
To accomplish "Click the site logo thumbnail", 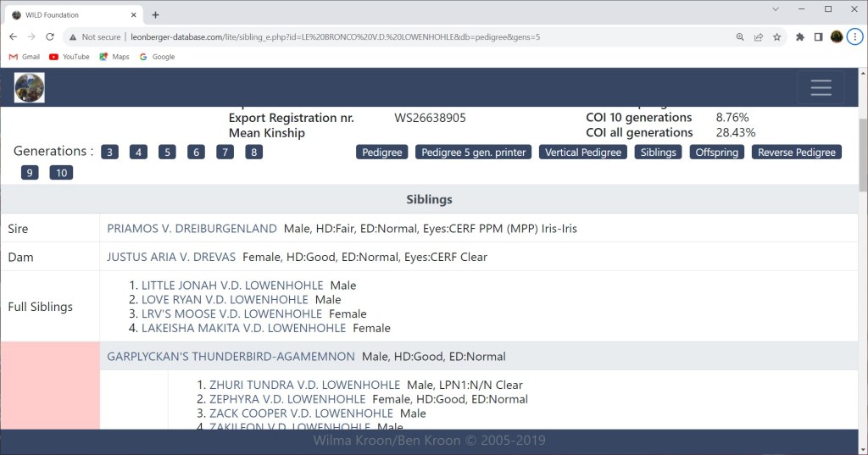I will [30, 88].
